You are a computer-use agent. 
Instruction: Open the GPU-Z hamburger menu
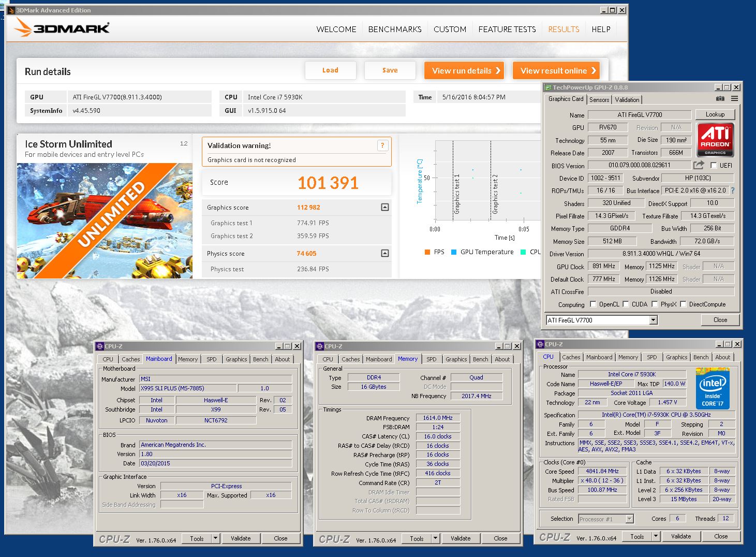[734, 98]
